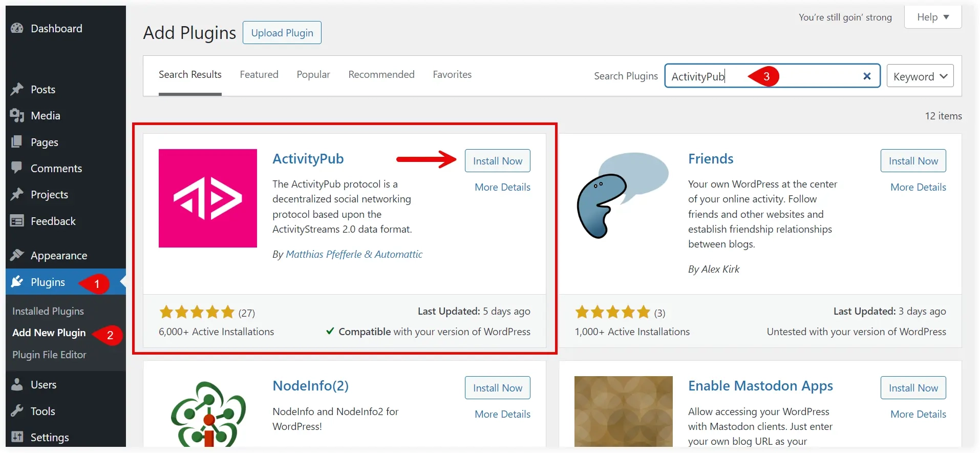Click the Posts pushpin icon
The image size is (980, 453).
pos(17,89)
